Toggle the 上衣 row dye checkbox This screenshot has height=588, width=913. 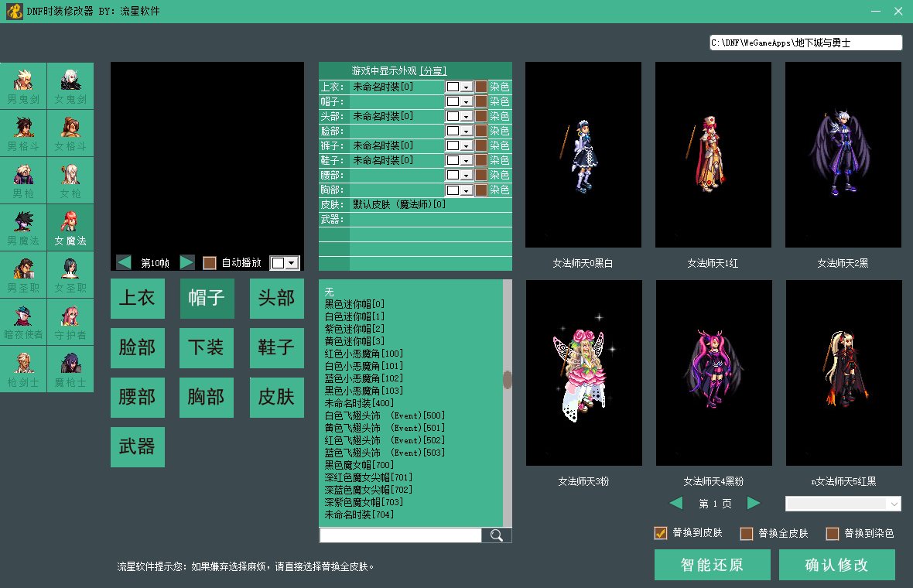(481, 87)
